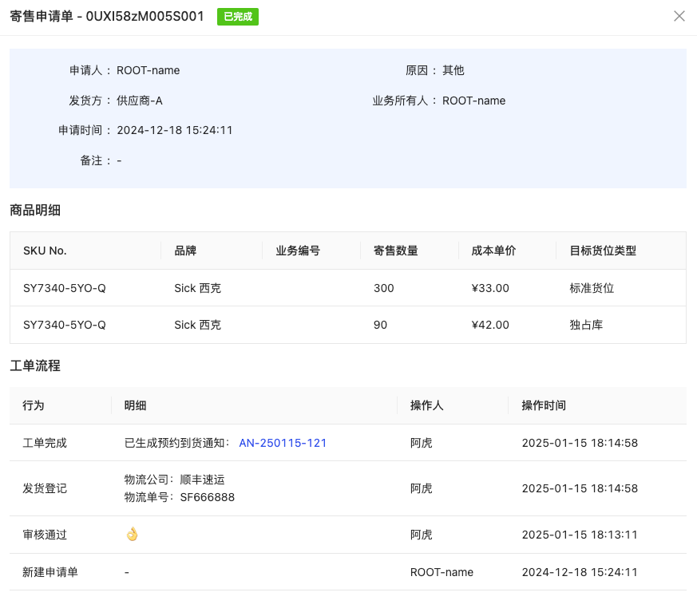The image size is (697, 616).
Task: Select the 寄售数量 column header
Action: pos(395,251)
